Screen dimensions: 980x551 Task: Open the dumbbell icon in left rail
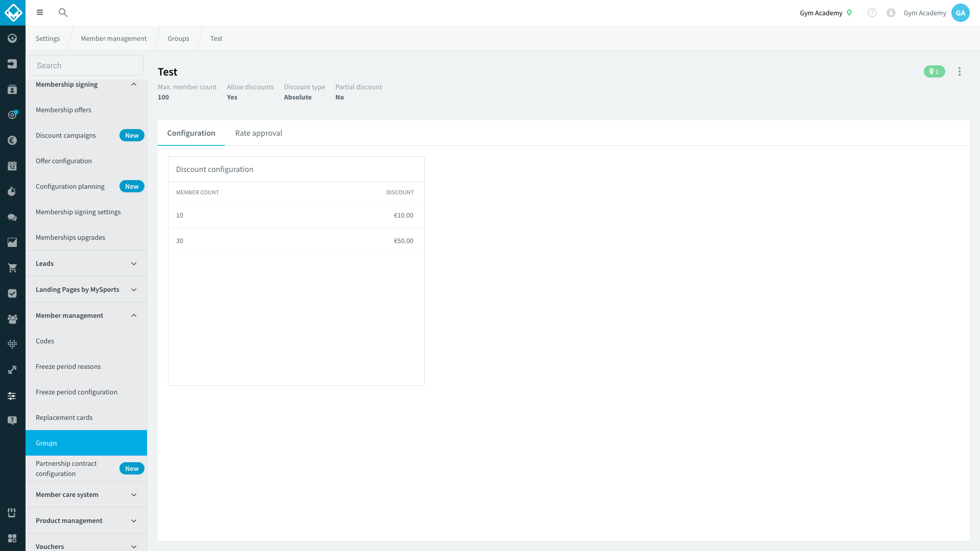(x=12, y=370)
